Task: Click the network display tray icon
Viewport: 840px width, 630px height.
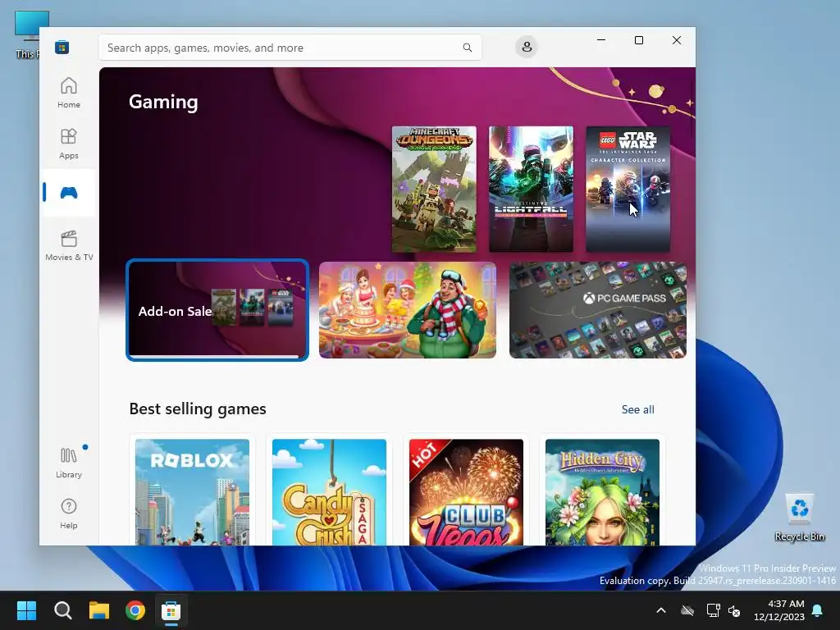Action: (x=713, y=610)
